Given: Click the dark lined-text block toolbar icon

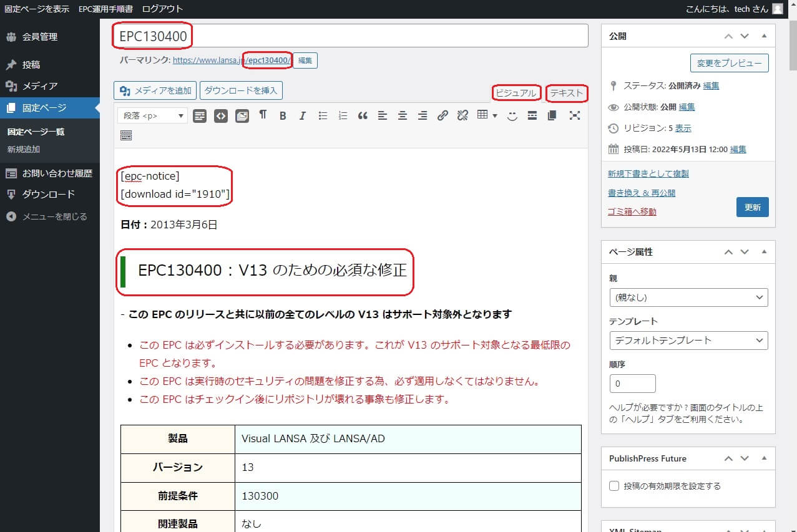Looking at the screenshot, I should point(200,115).
